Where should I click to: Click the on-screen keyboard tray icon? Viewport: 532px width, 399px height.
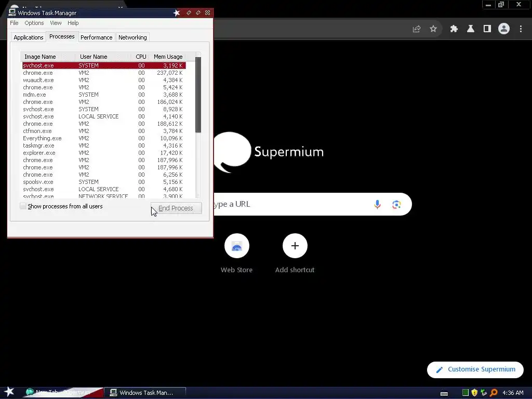pos(444,393)
